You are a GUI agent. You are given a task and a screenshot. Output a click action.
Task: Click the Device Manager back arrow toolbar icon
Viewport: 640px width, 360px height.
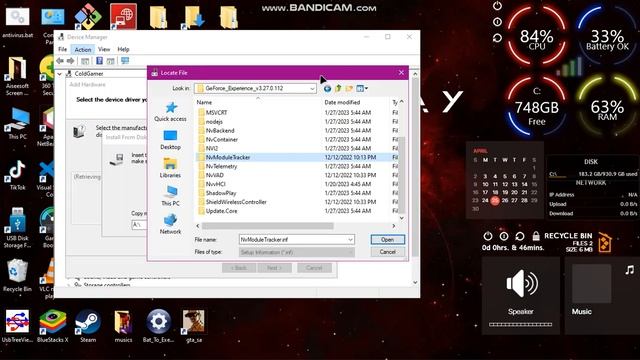60,61
